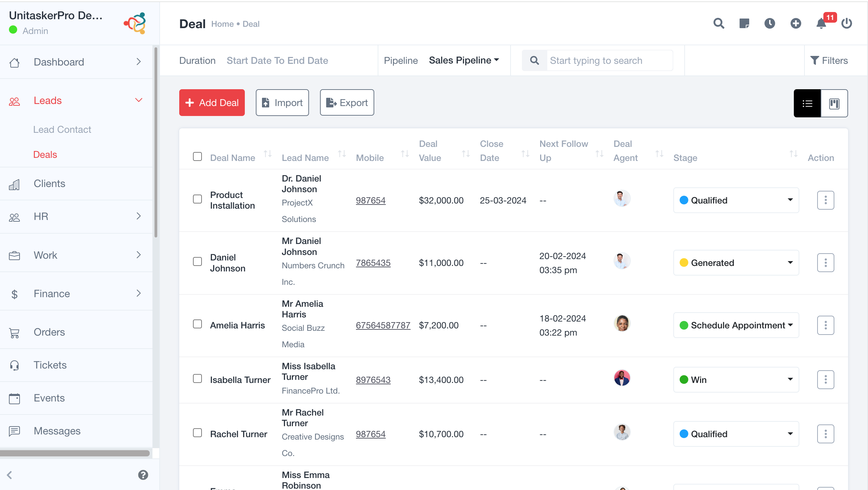Click the Start Date To End Date field
The width and height of the screenshot is (868, 490).
277,60
